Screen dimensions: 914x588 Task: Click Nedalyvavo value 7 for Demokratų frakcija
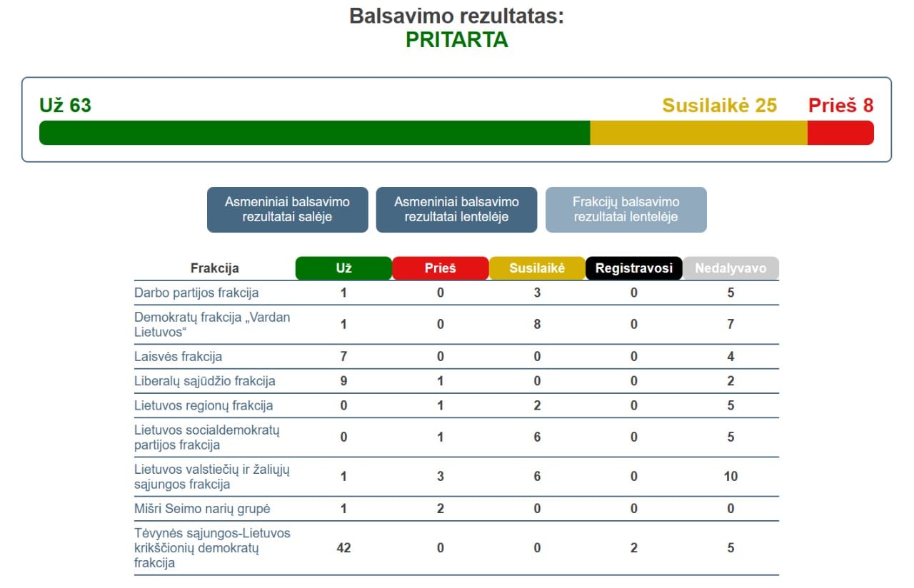pyautogui.click(x=730, y=325)
